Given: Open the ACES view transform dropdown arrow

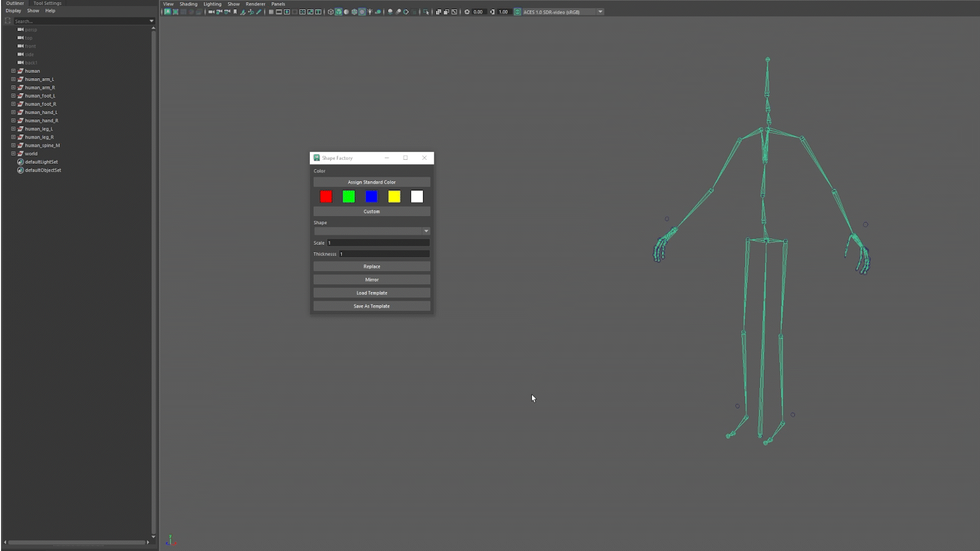Looking at the screenshot, I should pos(600,12).
